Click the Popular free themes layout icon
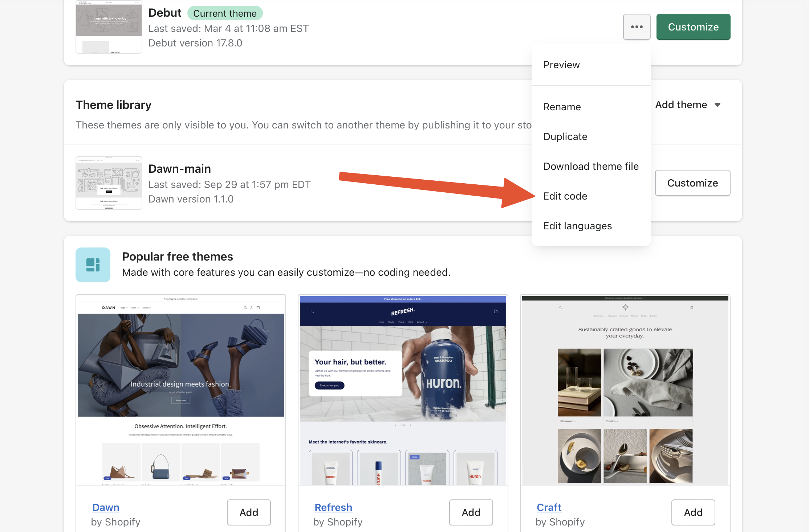The width and height of the screenshot is (809, 532). pyautogui.click(x=93, y=265)
